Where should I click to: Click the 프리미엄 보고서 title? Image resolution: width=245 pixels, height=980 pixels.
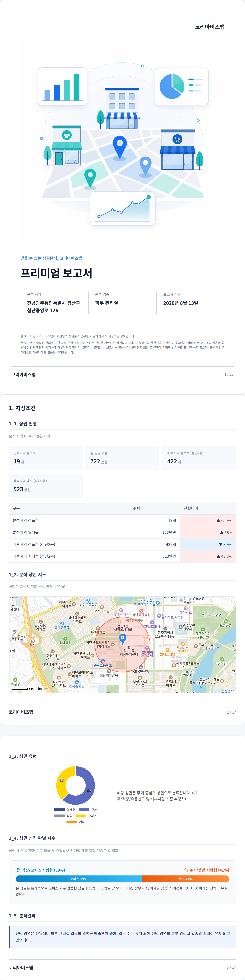(x=56, y=273)
